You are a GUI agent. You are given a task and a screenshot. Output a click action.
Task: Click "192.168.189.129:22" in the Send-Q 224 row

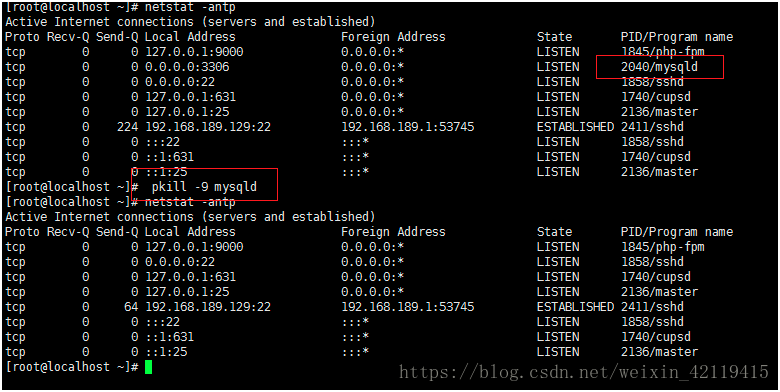pyautogui.click(x=208, y=127)
